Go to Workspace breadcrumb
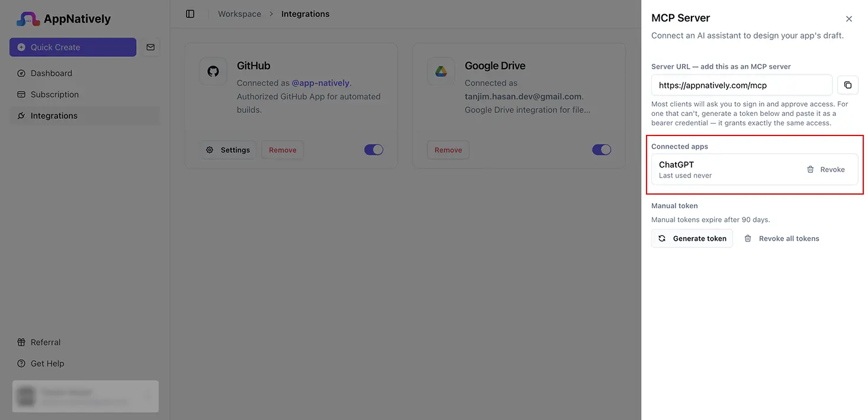Image resolution: width=868 pixels, height=420 pixels. [x=239, y=14]
